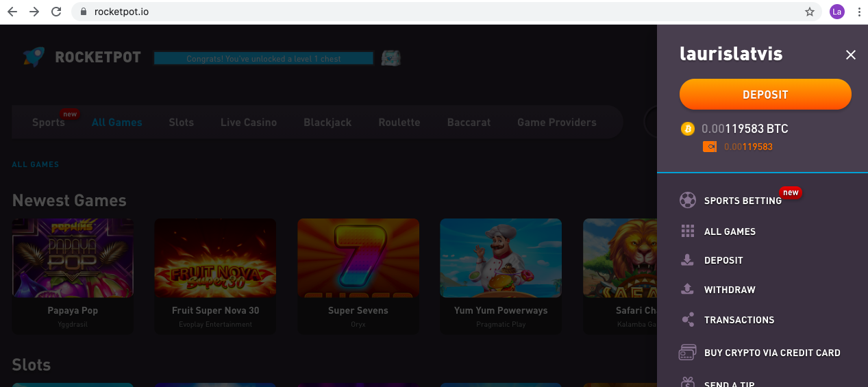868x387 pixels.
Task: Click the orange DEPOSIT button
Action: (x=765, y=95)
